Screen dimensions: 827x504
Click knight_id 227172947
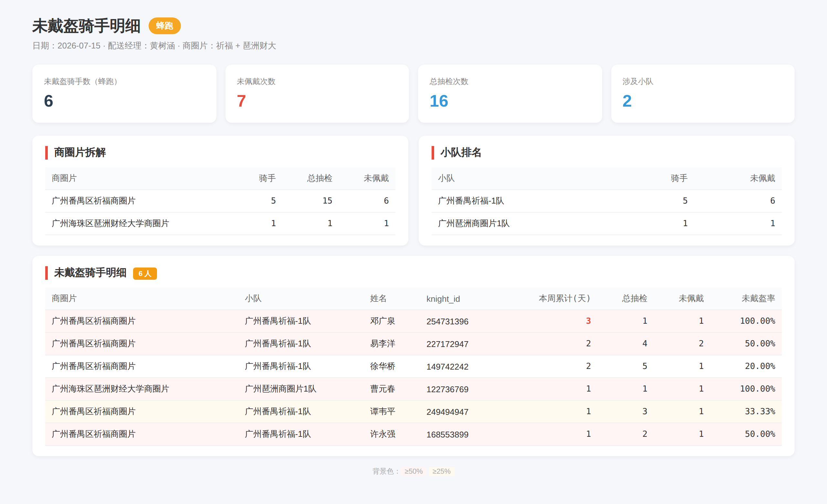pyautogui.click(x=447, y=344)
